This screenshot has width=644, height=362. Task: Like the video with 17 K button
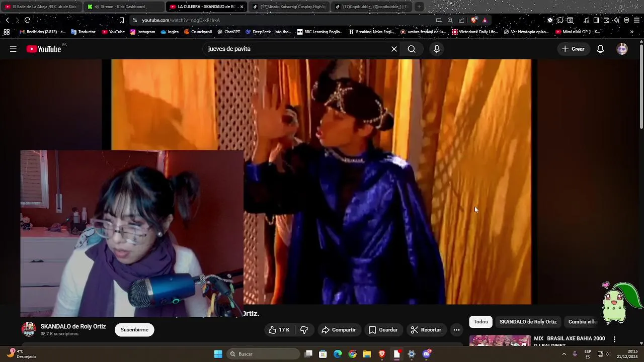coord(279,330)
